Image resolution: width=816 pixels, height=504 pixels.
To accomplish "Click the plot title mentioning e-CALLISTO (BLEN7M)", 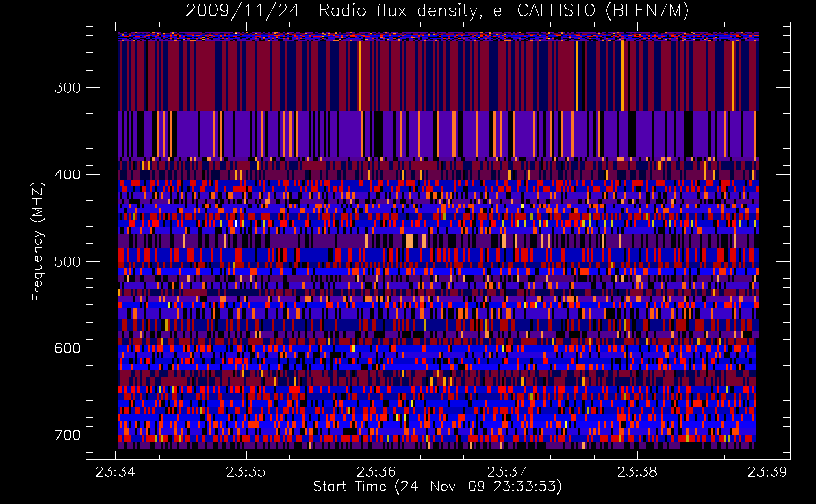I will 437,10.
